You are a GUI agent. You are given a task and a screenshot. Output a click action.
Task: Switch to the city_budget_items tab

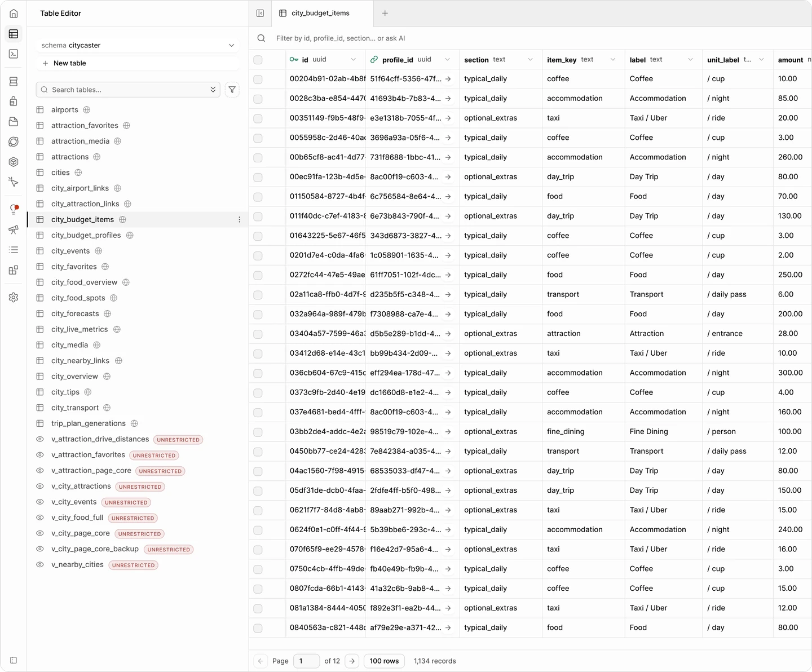pos(322,13)
